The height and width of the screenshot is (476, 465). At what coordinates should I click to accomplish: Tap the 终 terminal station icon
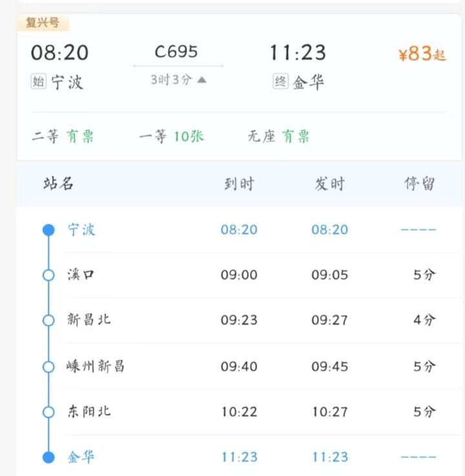[280, 82]
